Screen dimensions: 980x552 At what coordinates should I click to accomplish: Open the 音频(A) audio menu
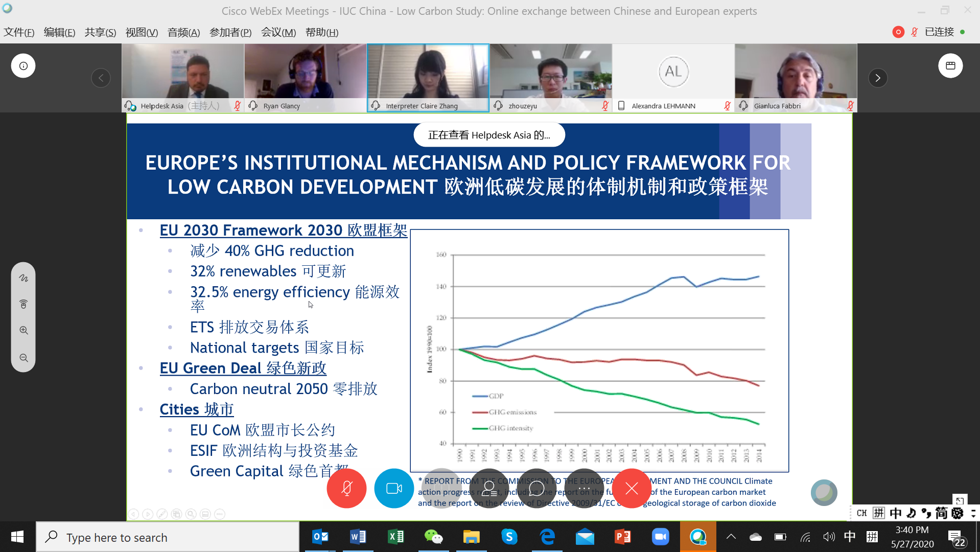click(x=183, y=32)
